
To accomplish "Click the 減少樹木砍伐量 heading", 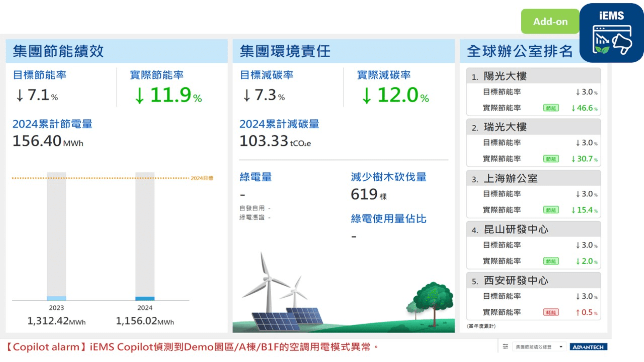I will [389, 177].
